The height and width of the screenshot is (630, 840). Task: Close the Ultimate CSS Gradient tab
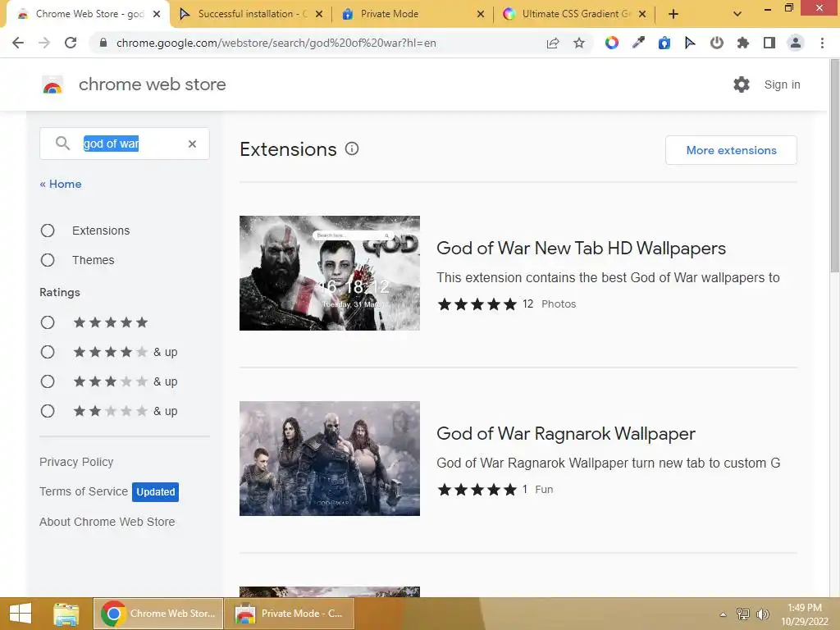(642, 14)
